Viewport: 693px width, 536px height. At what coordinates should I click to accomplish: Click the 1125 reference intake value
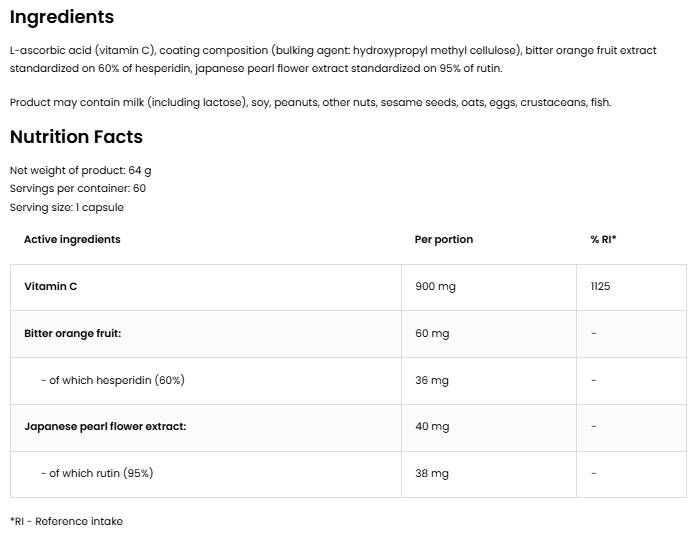(600, 286)
